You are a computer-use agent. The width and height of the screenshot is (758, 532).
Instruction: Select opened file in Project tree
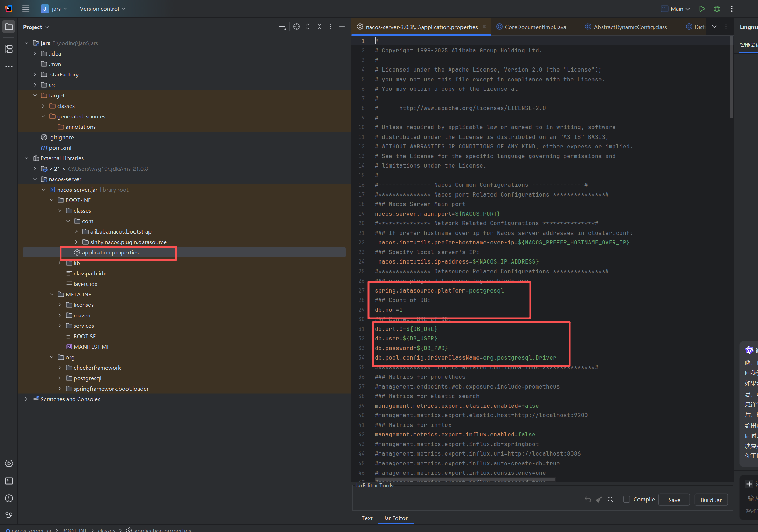297,27
